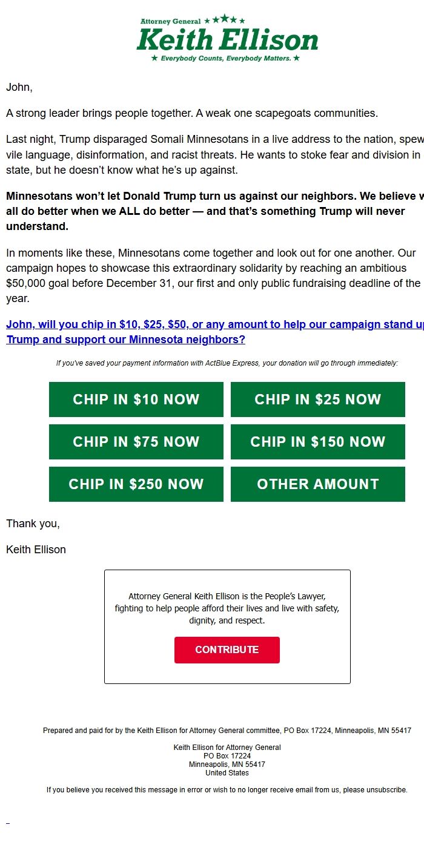Chip in $25 now
This screenshot has width=424, height=868.
coord(318,399)
